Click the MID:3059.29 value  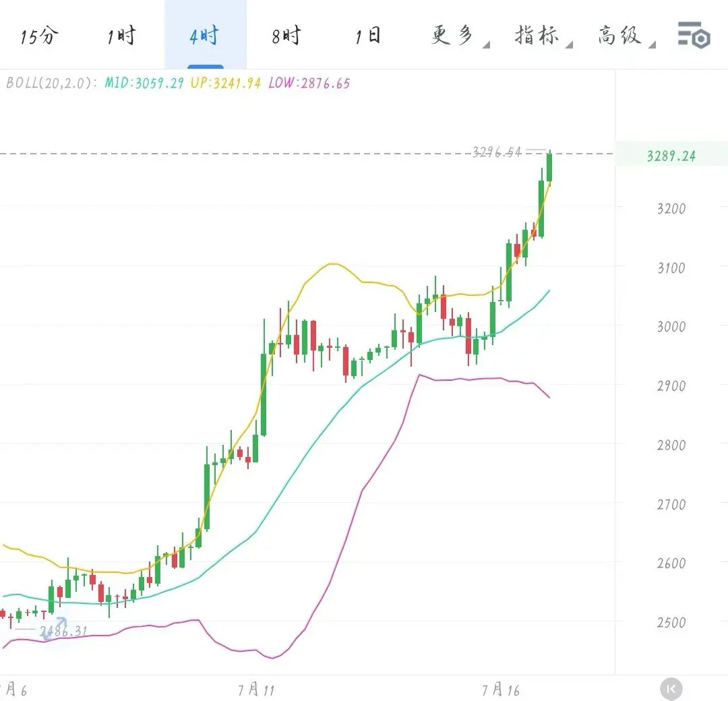coord(144,83)
